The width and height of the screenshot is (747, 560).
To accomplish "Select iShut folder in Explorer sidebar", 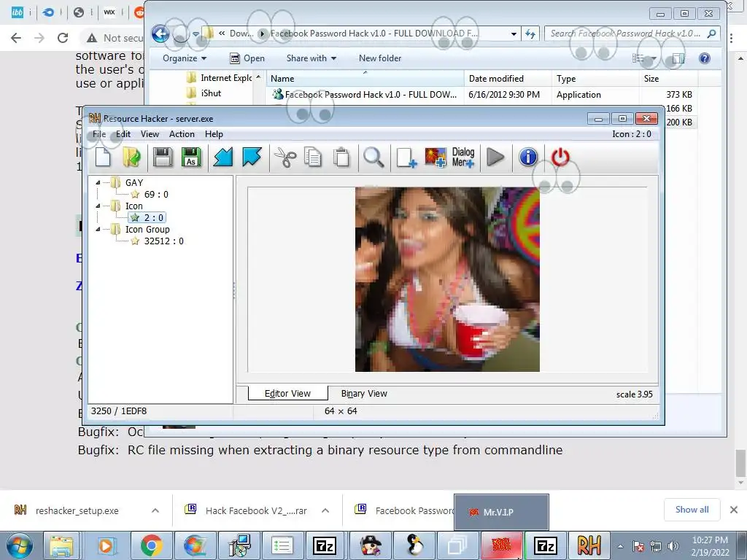I will [205, 93].
